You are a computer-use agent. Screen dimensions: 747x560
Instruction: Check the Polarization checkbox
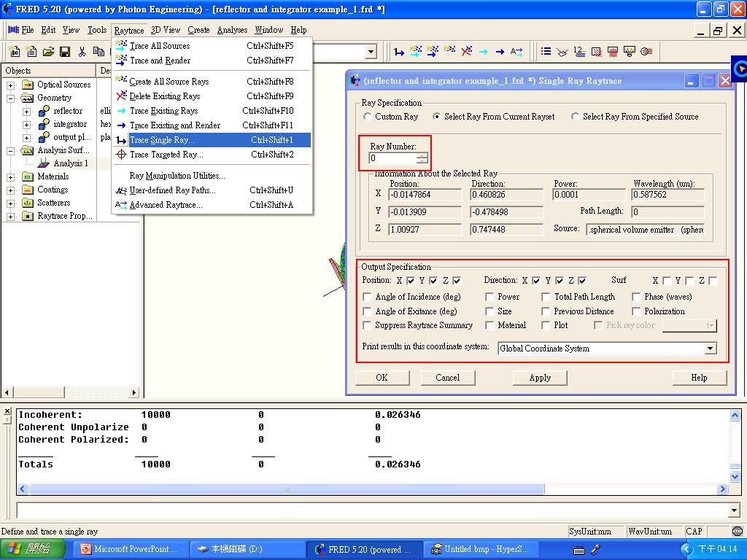click(x=636, y=311)
